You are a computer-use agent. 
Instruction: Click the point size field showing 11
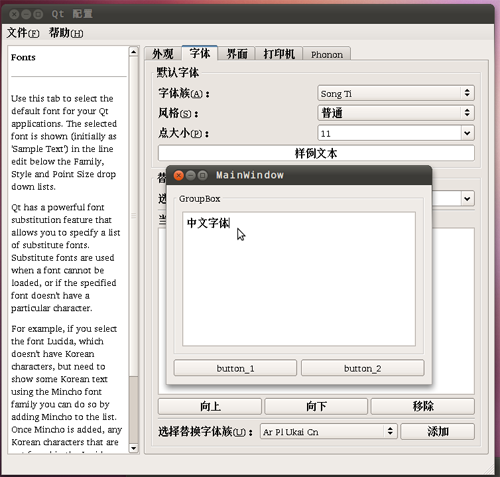pyautogui.click(x=389, y=133)
